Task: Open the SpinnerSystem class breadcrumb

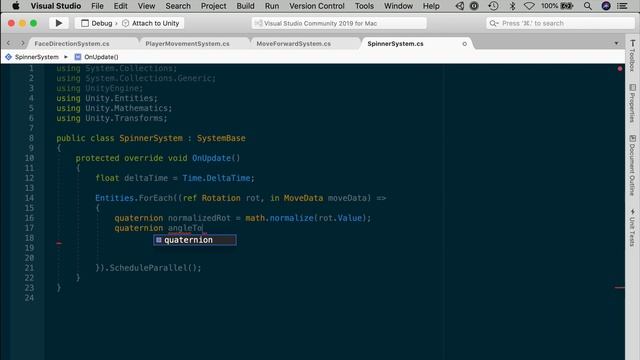Action: tap(32, 57)
